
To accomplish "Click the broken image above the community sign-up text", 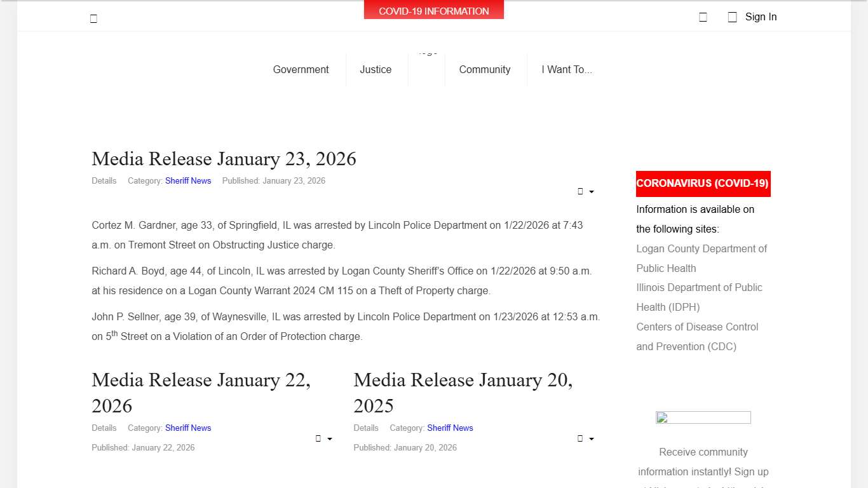I will coord(703,417).
